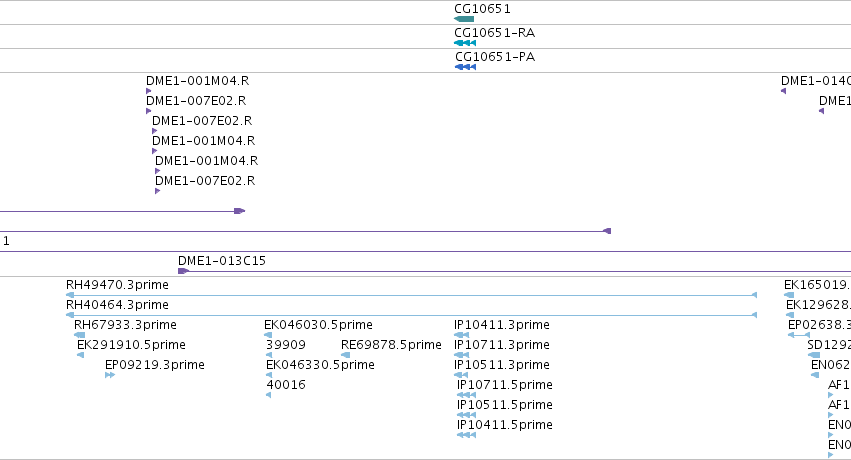The image size is (851, 460).
Task: Click the EK046030.5prime feature label
Action: coord(318,324)
